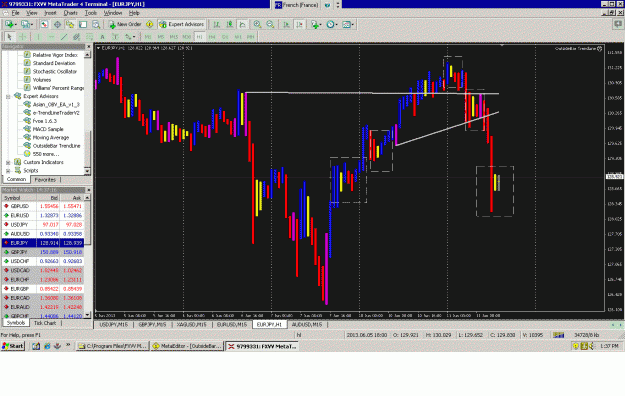
Task: Zoom out on the chart
Action: click(270, 24)
